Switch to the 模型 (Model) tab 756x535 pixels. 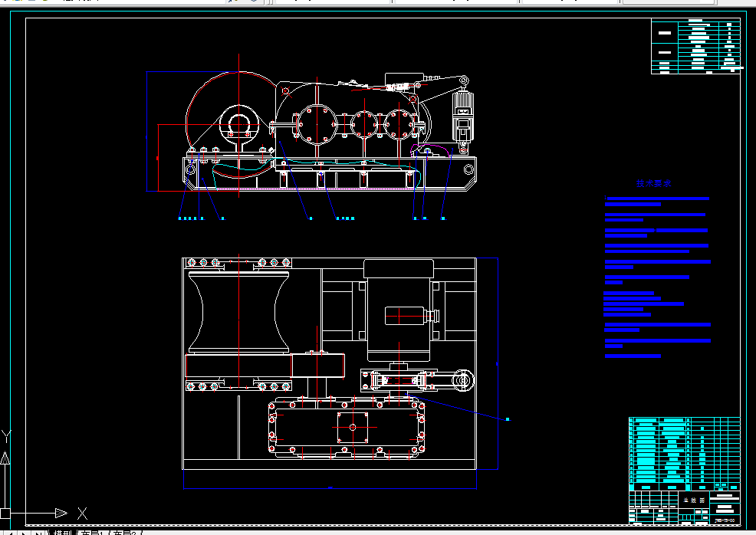click(x=62, y=533)
